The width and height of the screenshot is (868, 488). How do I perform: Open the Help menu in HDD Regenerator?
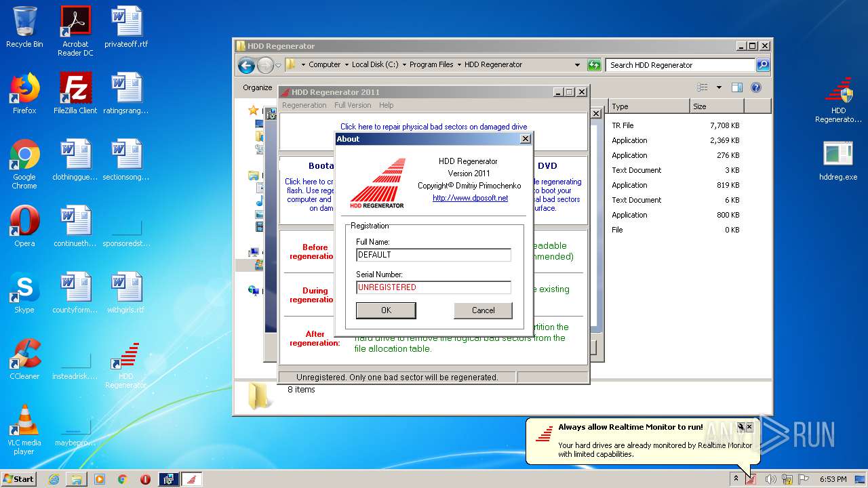(x=386, y=105)
